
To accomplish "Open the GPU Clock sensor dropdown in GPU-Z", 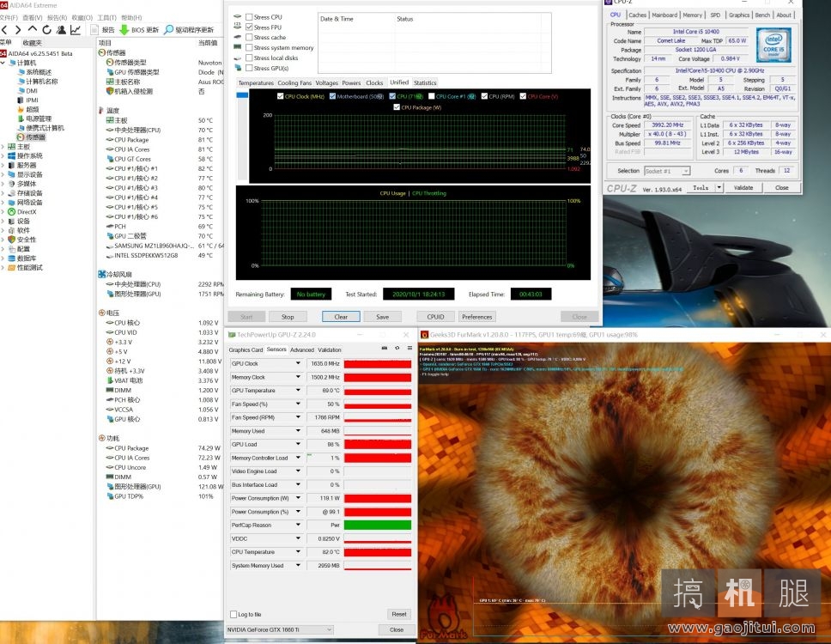I will coord(298,363).
